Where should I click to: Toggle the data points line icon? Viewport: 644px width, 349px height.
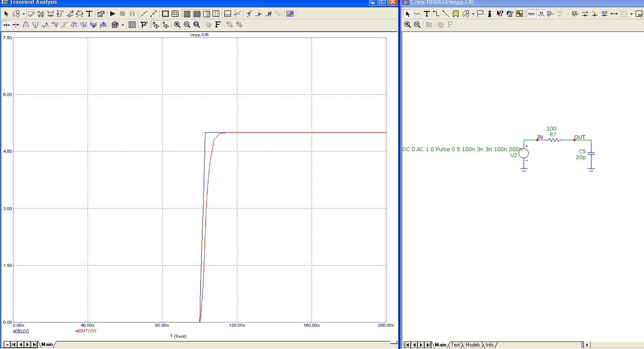[144, 14]
